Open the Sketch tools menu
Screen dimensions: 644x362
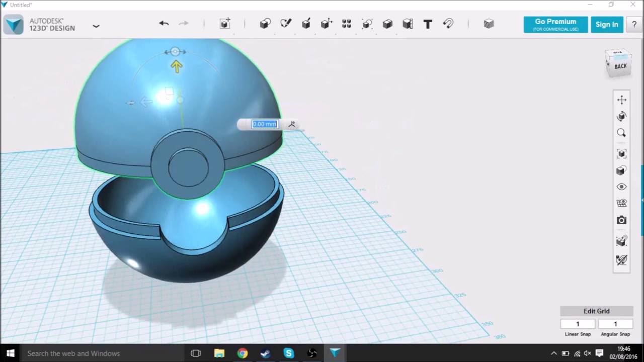click(286, 24)
